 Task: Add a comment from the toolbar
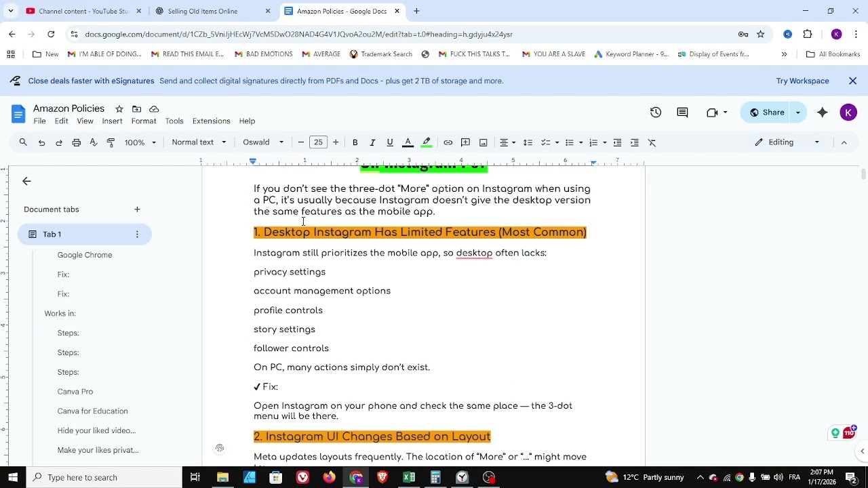(x=466, y=142)
